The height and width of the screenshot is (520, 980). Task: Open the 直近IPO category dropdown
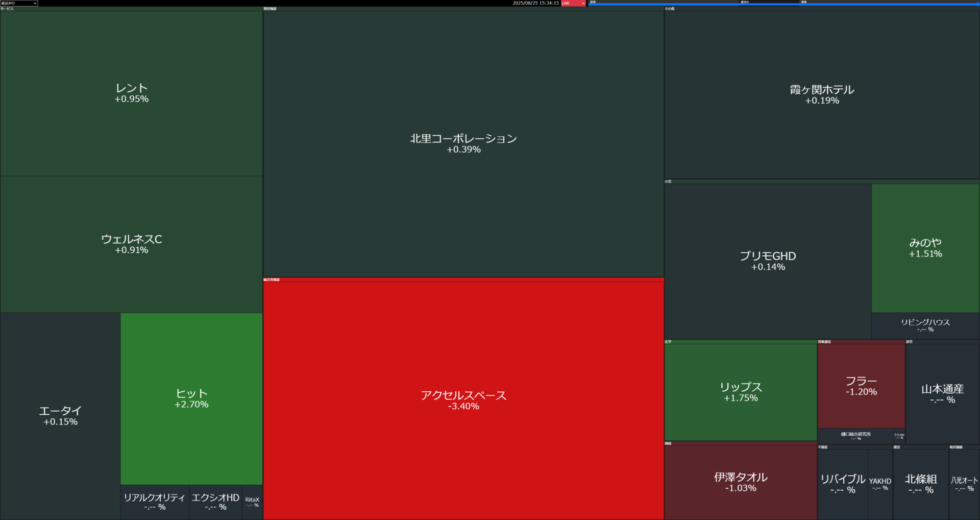coord(19,3)
